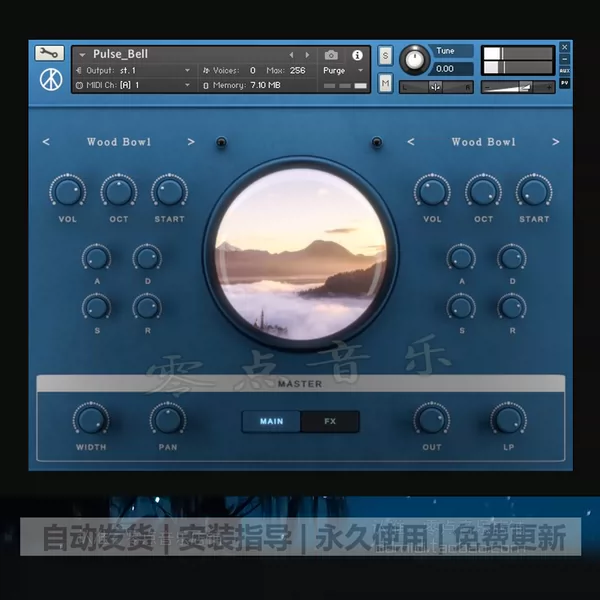Screen dimensions: 600x600
Task: Click the left layer D decay knob
Action: tap(147, 258)
